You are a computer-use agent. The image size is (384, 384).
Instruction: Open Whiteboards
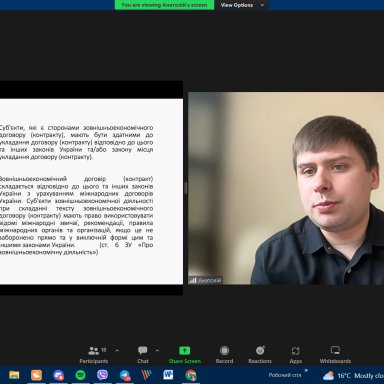coord(335,355)
